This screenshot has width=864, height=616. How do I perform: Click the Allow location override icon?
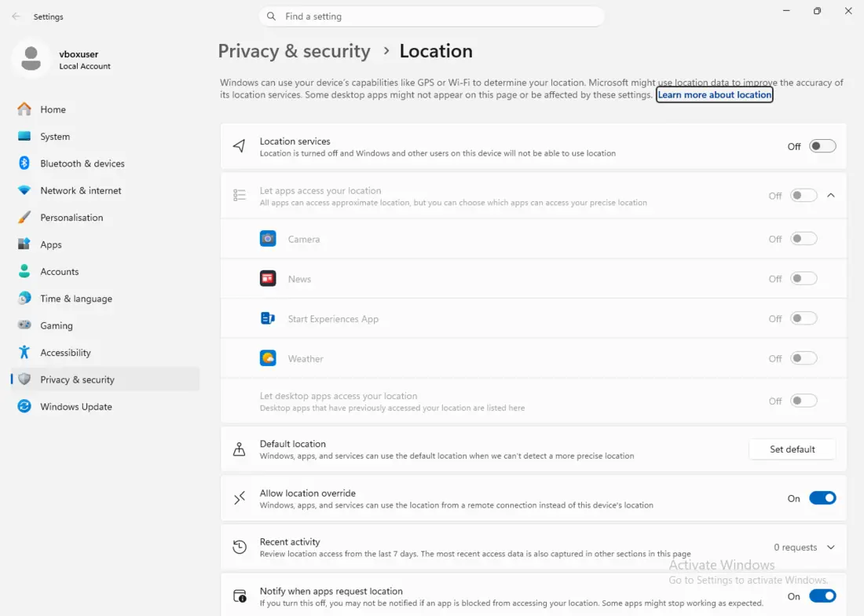click(x=239, y=498)
